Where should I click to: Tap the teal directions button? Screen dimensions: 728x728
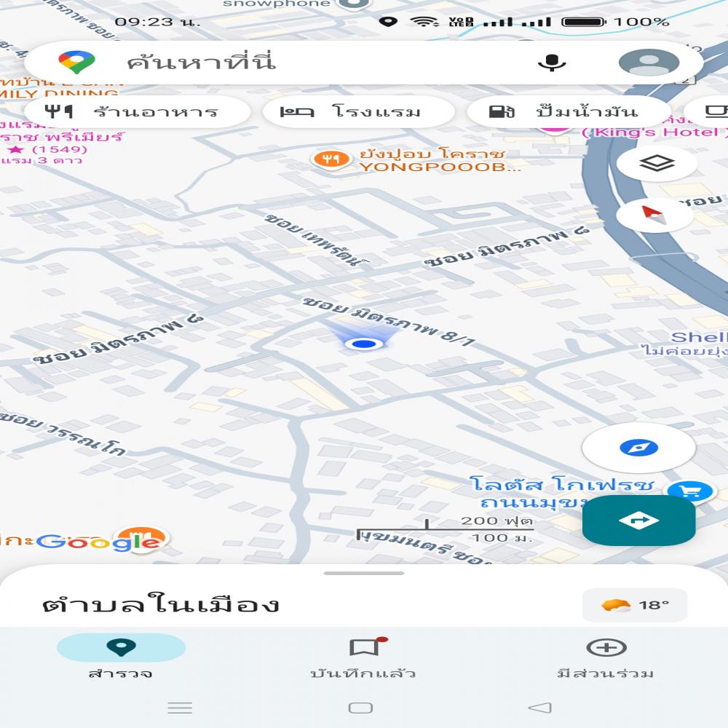click(639, 520)
